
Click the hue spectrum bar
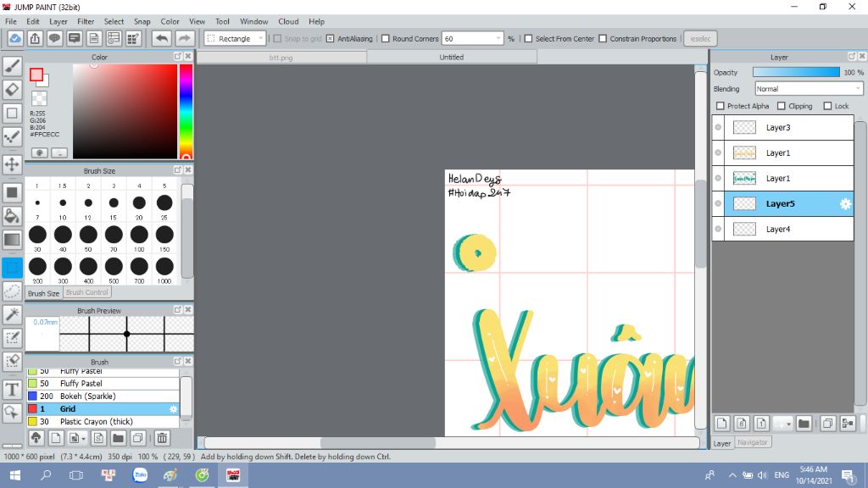[x=186, y=111]
